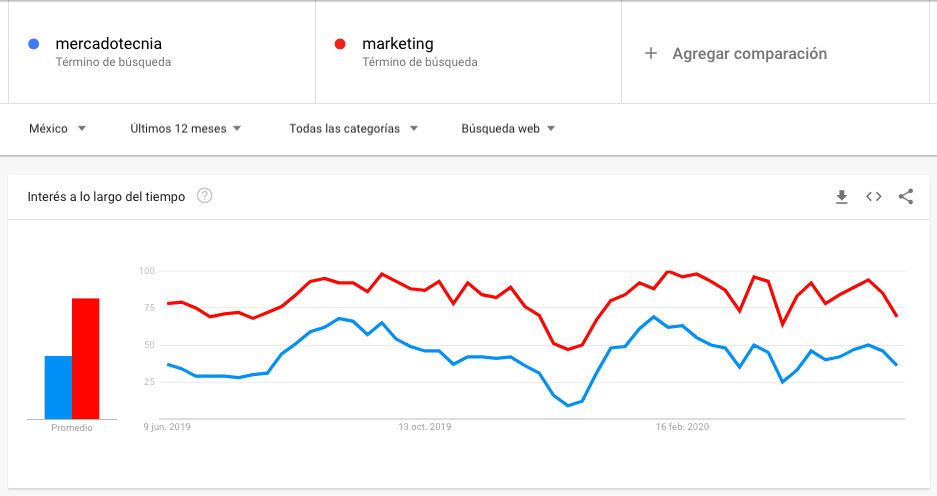This screenshot has height=496, width=937.
Task: Click the 13 oct. 2019 date on the timeline
Action: 425,427
